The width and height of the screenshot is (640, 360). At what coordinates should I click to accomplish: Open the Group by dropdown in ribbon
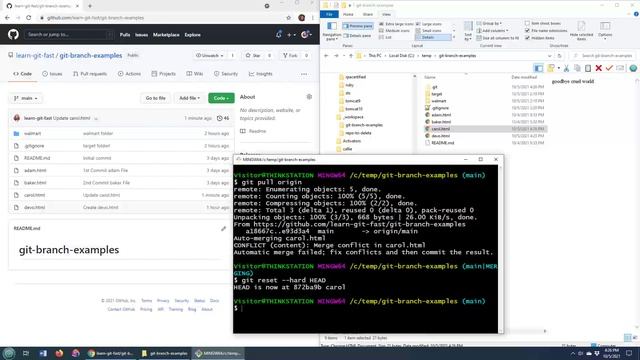[x=489, y=24]
